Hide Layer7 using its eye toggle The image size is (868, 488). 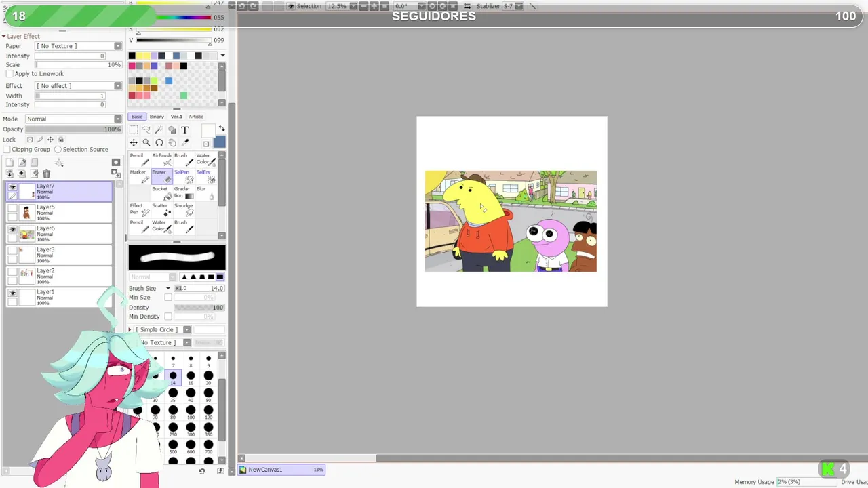click(x=12, y=187)
